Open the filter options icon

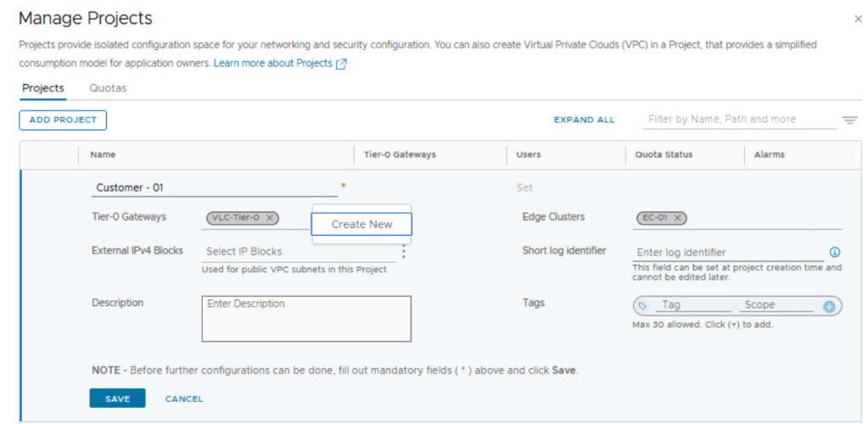click(x=849, y=120)
